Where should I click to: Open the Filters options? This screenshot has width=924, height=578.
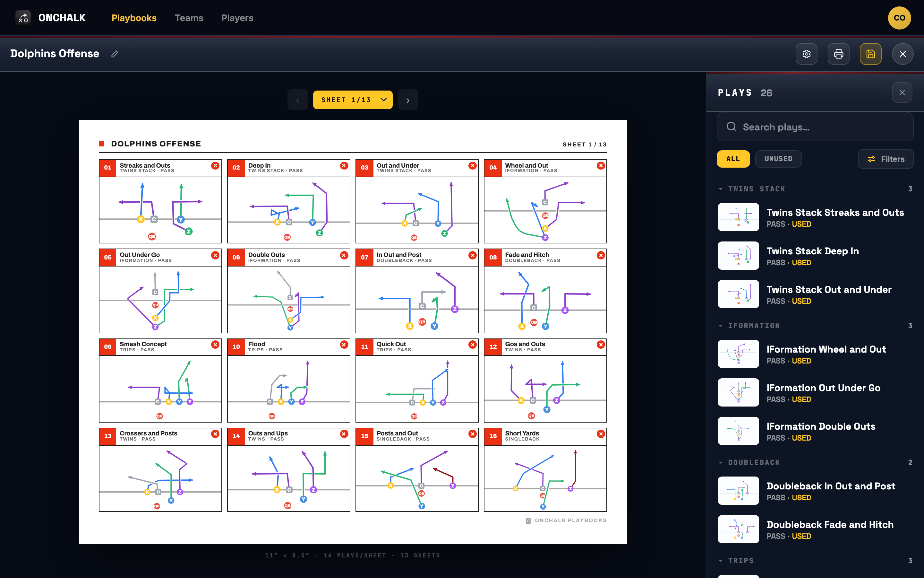click(x=886, y=159)
